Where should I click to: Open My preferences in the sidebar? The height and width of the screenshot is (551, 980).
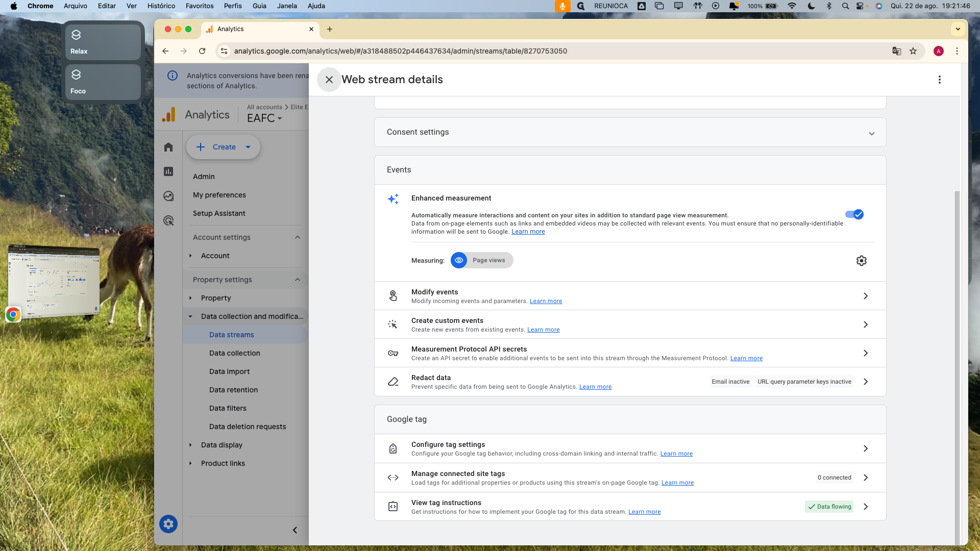tap(219, 195)
